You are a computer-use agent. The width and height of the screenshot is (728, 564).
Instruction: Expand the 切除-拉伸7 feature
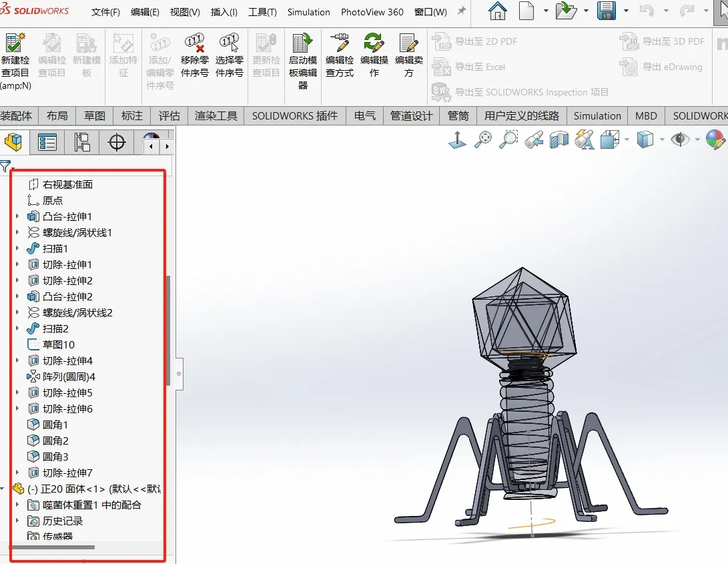[x=17, y=473]
